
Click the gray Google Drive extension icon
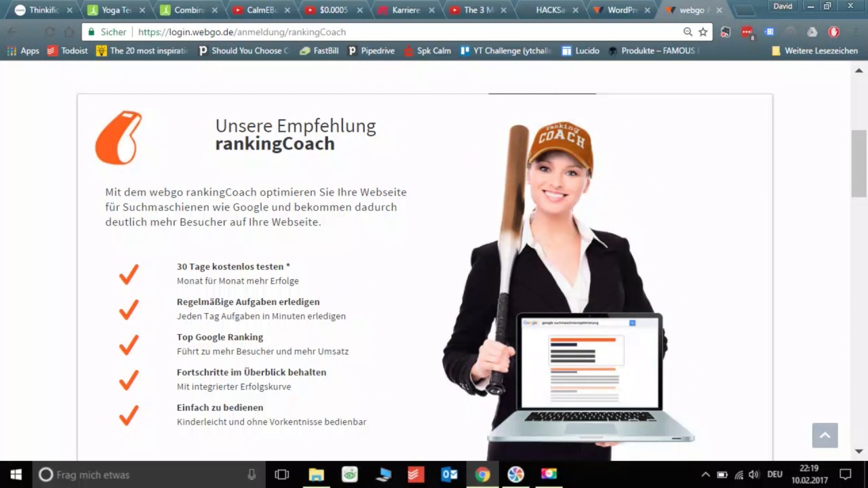(812, 32)
